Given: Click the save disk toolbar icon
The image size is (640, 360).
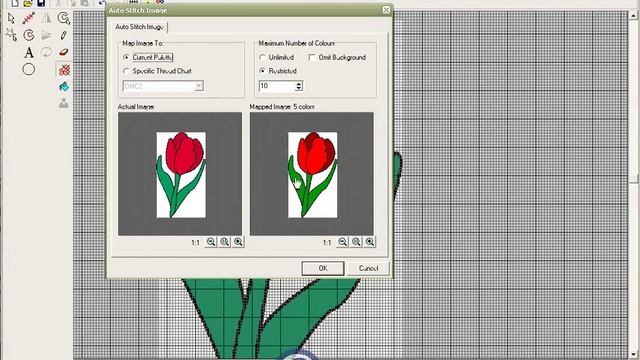Looking at the screenshot, I should point(41,3).
